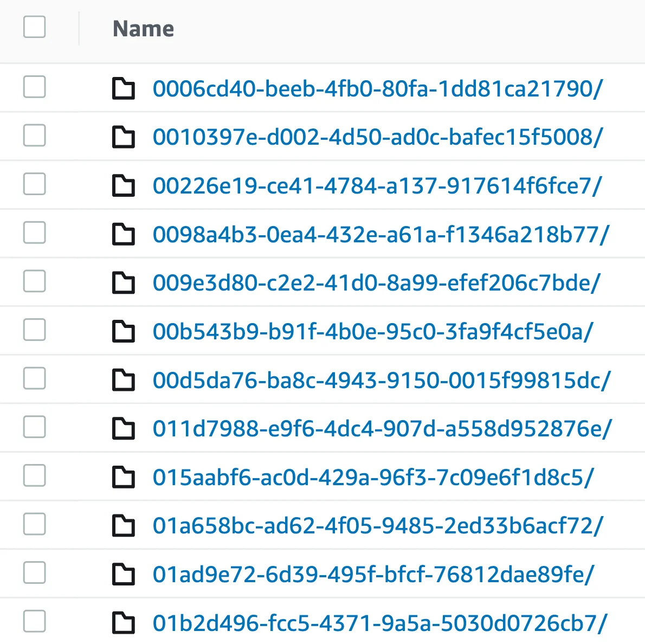Click folder icon beside 0098a4b3-0ea4-432e-a61a-f1346a218b77/
The image size is (645, 644).
tap(123, 234)
